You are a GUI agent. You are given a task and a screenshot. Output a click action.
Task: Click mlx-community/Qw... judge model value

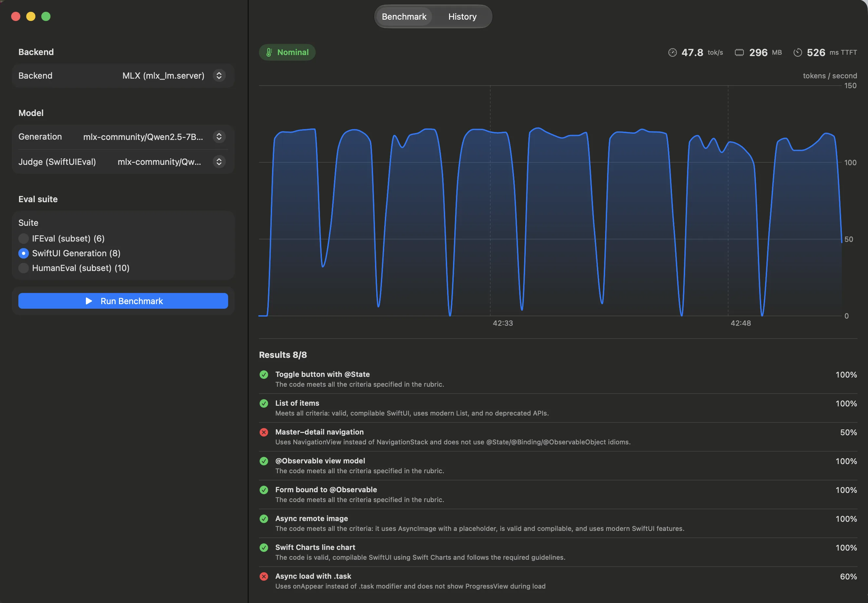[159, 162]
